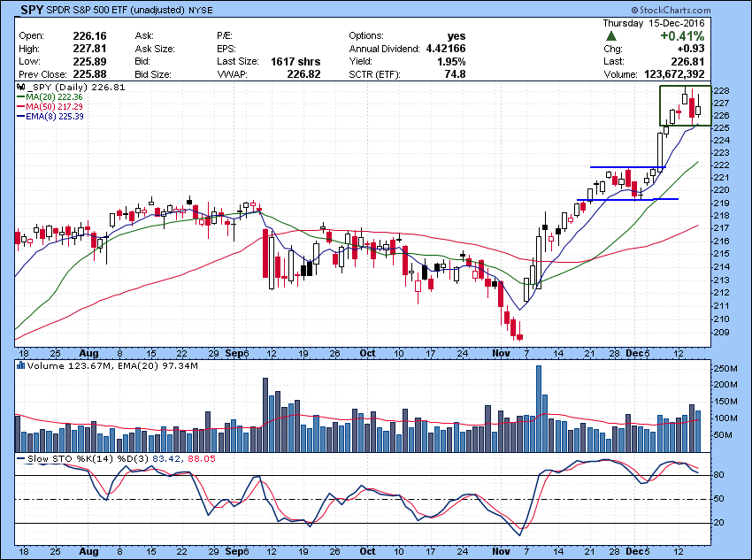Click the StockCharts.com copyright link
The width and height of the screenshot is (752, 560).
pos(671,10)
